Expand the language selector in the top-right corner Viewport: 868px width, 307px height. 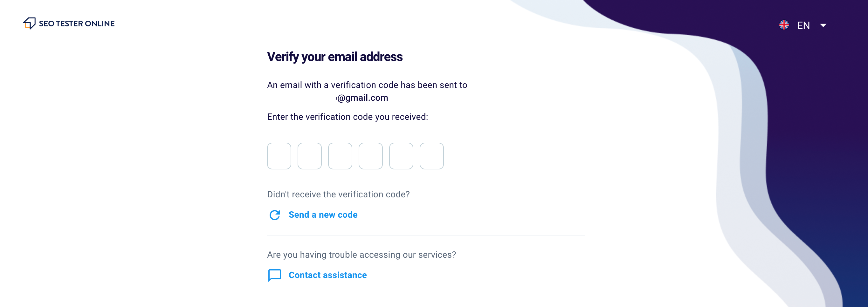coord(823,25)
